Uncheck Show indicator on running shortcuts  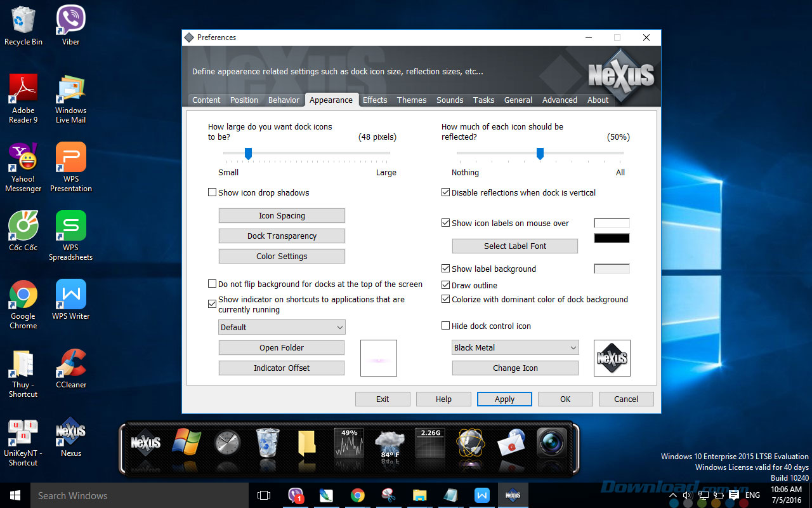[x=213, y=304]
